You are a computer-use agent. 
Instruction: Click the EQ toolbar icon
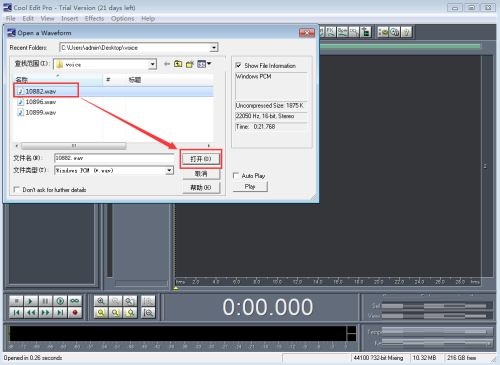[354, 32]
